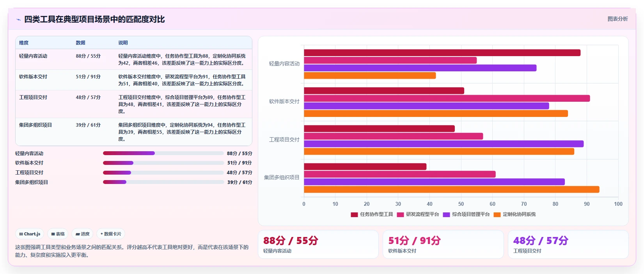Select the Chart.js chip

[30, 234]
